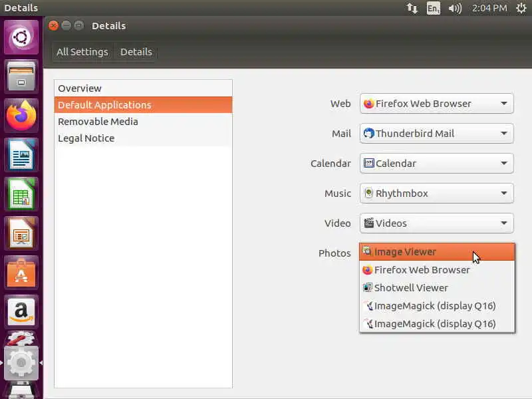Choose last ImageMagick (display Q16) option
This screenshot has height=399, width=532.
point(437,324)
